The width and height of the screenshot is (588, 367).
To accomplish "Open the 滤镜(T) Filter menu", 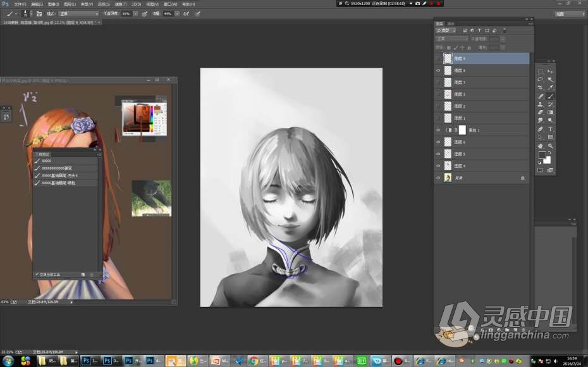I will pos(120,4).
